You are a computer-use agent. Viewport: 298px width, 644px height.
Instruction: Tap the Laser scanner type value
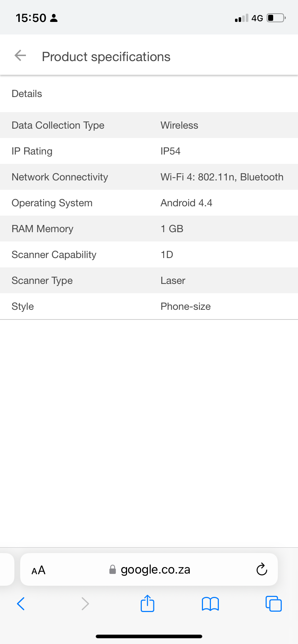pos(173,280)
